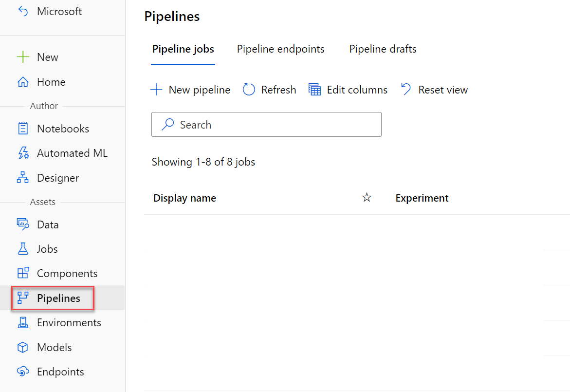The width and height of the screenshot is (570, 392).
Task: Open Automated ML in the sidebar
Action: (x=73, y=153)
